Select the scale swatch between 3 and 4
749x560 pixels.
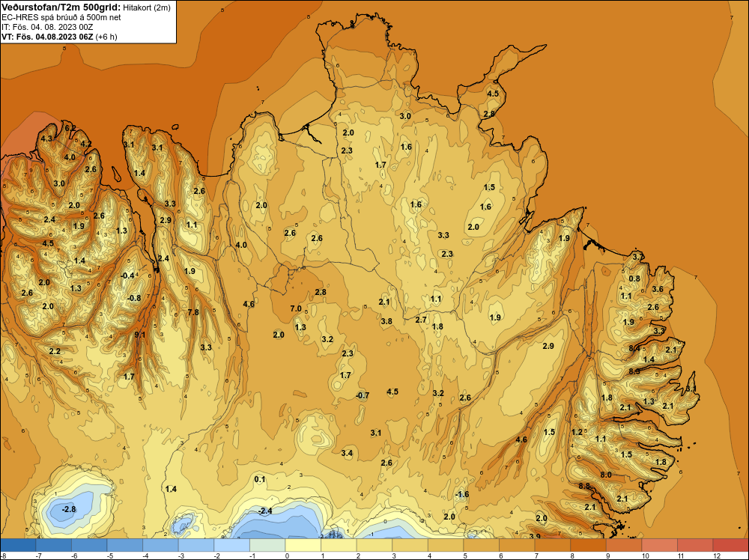tap(410, 545)
